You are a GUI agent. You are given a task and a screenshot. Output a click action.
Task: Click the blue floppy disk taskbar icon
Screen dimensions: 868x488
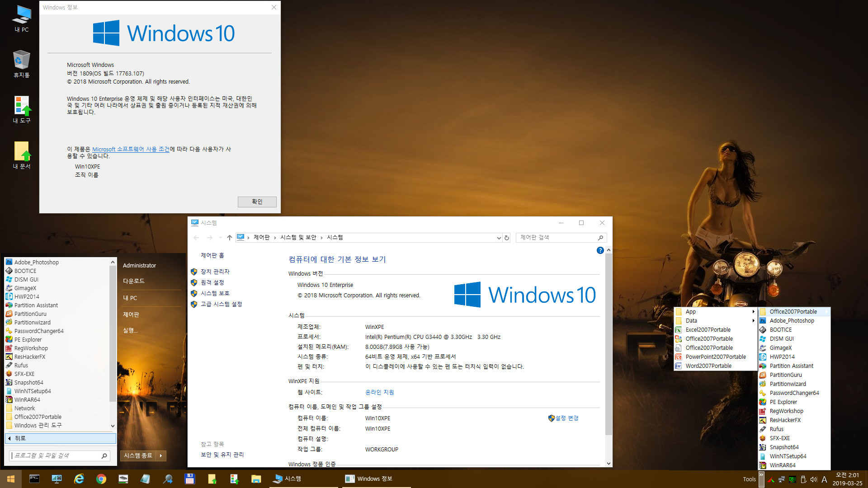pos(190,479)
